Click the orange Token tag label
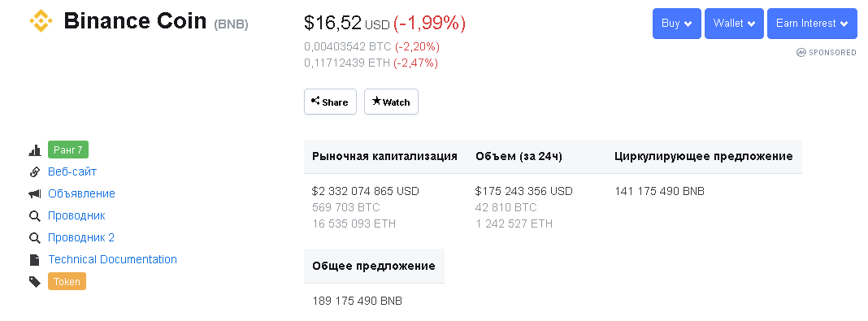868x321 pixels. [67, 282]
